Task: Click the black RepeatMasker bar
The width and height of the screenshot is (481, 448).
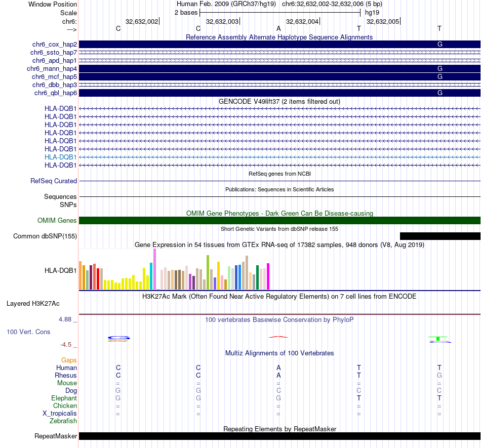Action: point(279,436)
